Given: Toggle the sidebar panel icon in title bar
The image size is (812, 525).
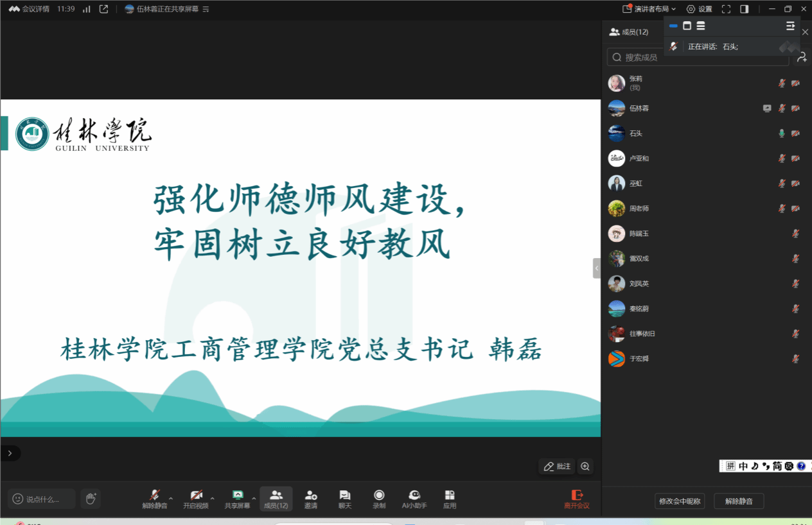Looking at the screenshot, I should coord(744,9).
